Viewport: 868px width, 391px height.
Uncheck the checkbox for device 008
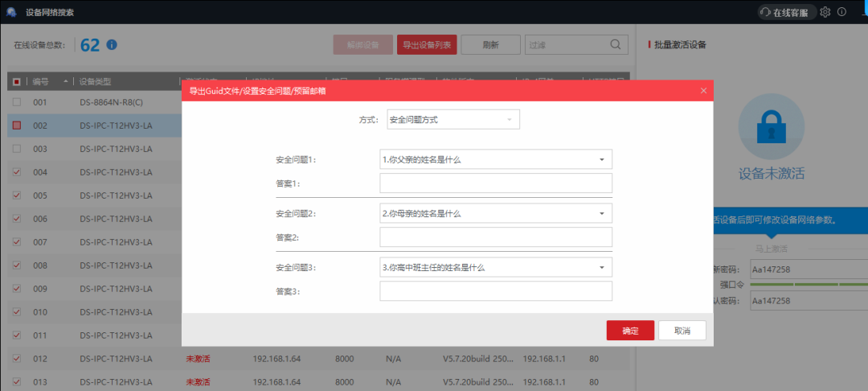[17, 265]
